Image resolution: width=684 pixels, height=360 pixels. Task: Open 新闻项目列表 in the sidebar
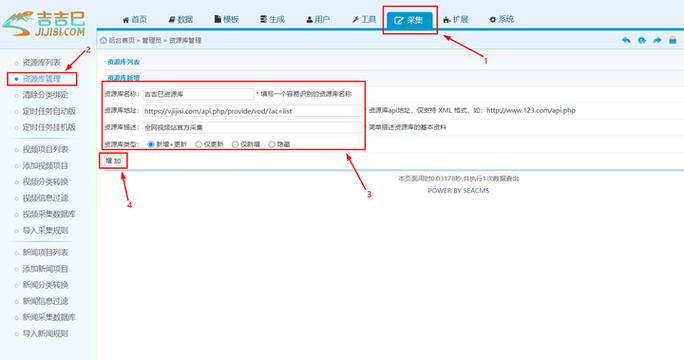tap(45, 252)
